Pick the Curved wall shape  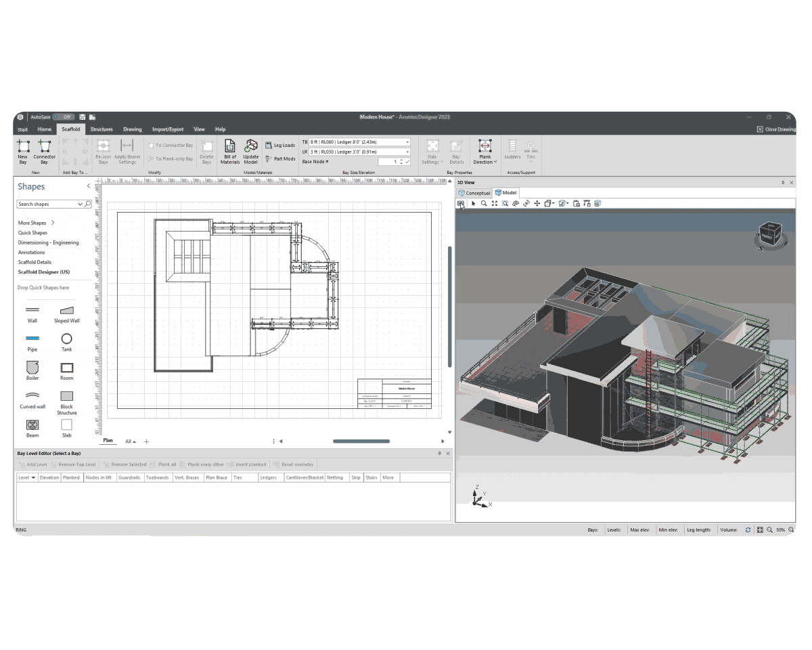(x=32, y=397)
